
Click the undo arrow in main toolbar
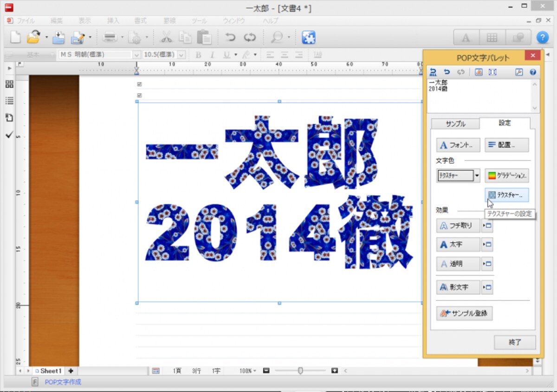tap(230, 37)
